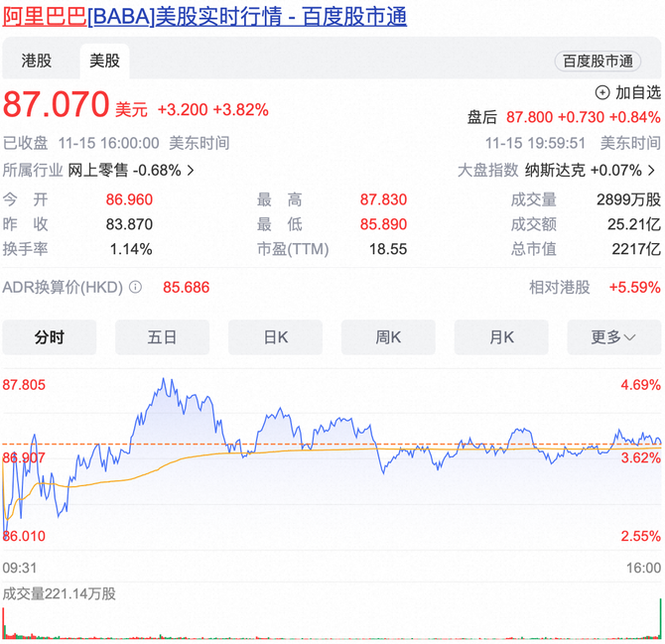Screen dimensions: 665x644
Task: Click the 成交额 value 25.21亿
Action: [x=634, y=224]
